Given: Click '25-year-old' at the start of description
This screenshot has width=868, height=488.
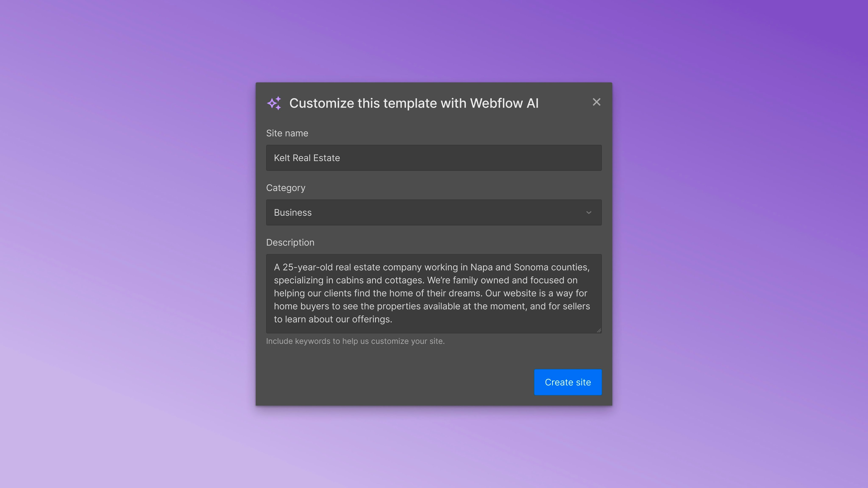Looking at the screenshot, I should (x=307, y=267).
